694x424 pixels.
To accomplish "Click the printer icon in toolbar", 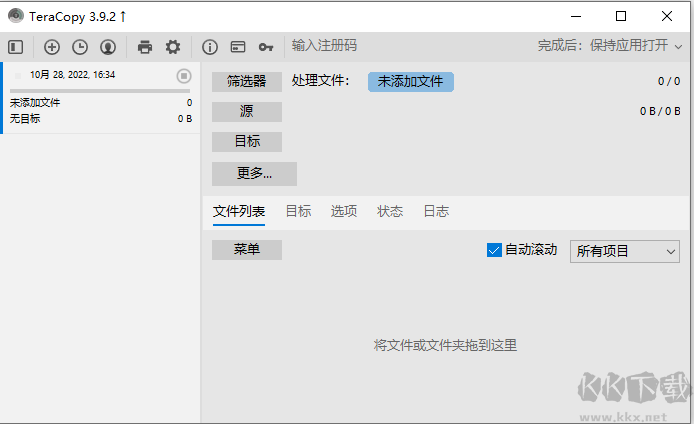I will point(145,47).
